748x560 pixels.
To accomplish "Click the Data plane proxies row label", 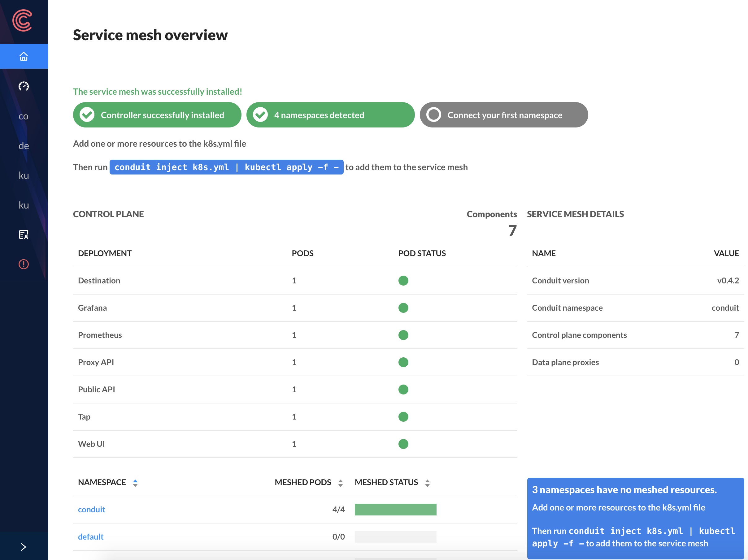I will (565, 362).
